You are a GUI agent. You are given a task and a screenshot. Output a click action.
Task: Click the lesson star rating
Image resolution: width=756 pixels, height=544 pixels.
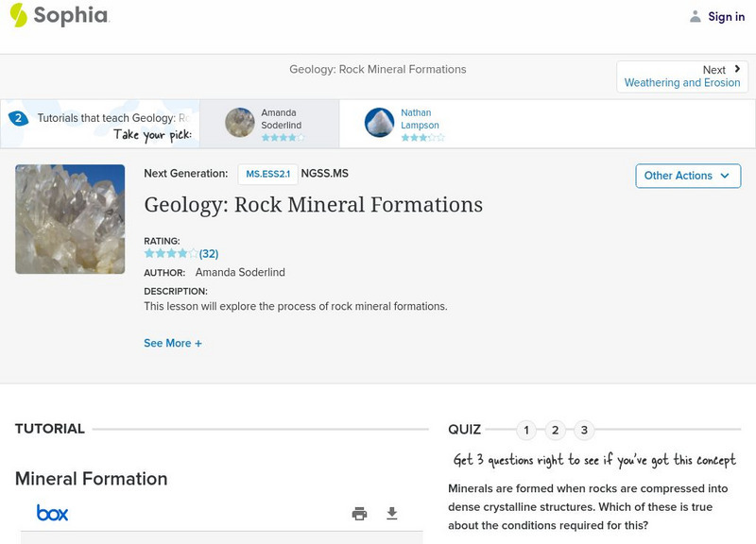(x=171, y=254)
